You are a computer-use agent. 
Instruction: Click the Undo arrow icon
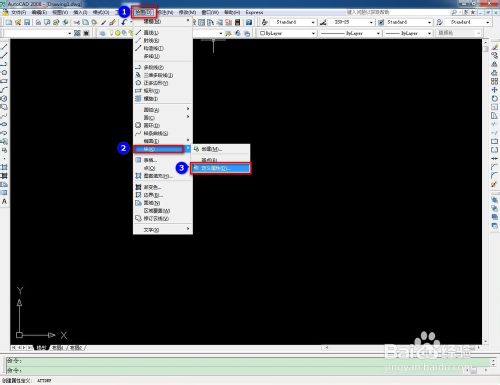pos(124,22)
